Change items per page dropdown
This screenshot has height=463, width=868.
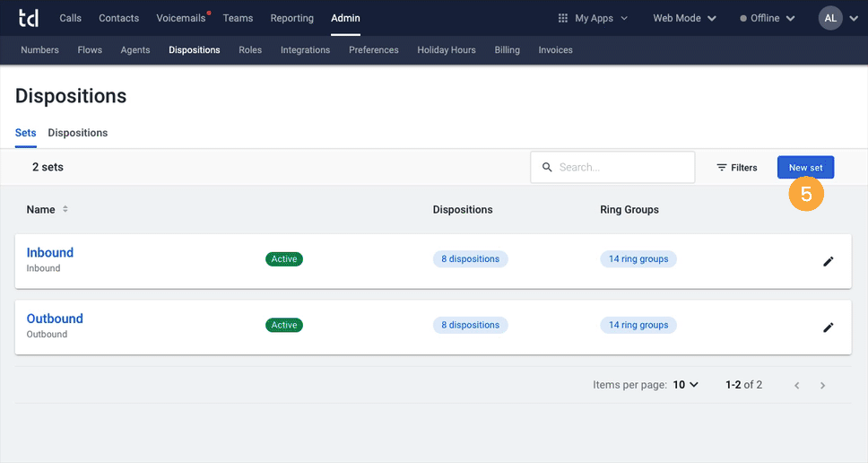(685, 385)
